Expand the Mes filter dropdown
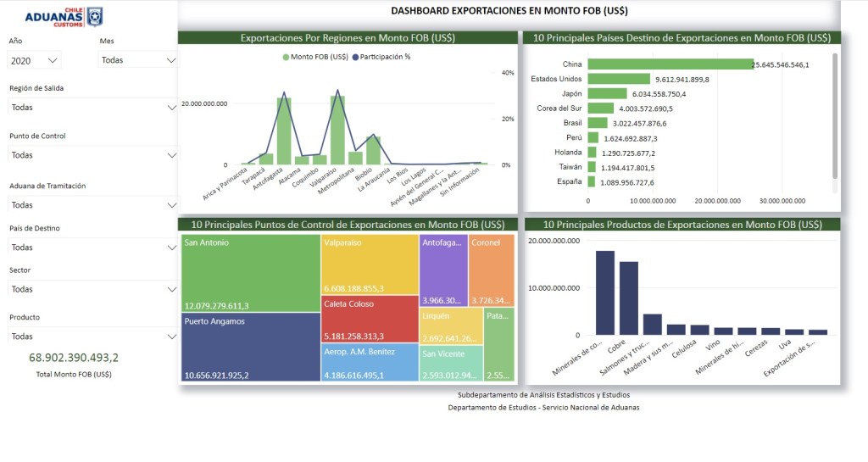The image size is (868, 462). click(138, 60)
